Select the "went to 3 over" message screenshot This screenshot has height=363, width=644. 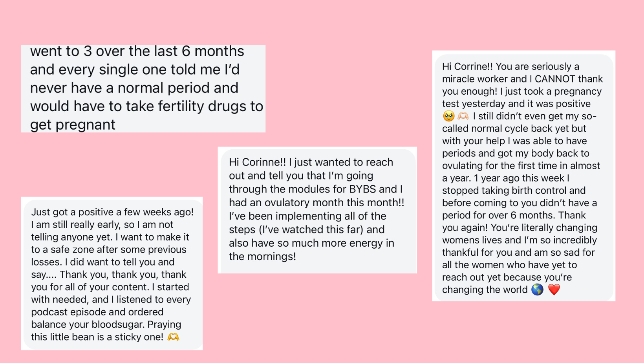[x=143, y=88]
